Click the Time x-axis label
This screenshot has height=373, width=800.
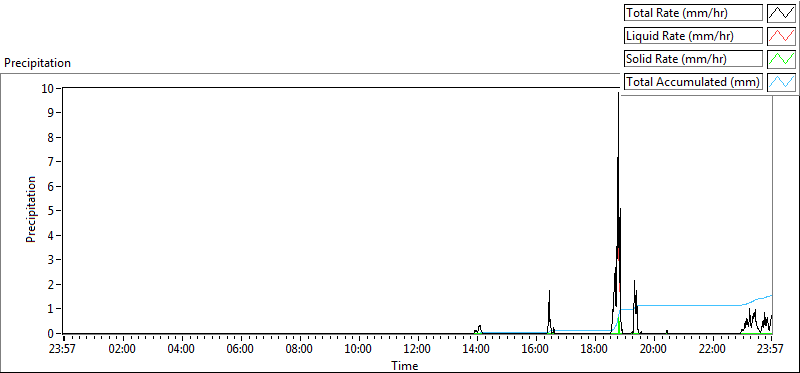(405, 365)
